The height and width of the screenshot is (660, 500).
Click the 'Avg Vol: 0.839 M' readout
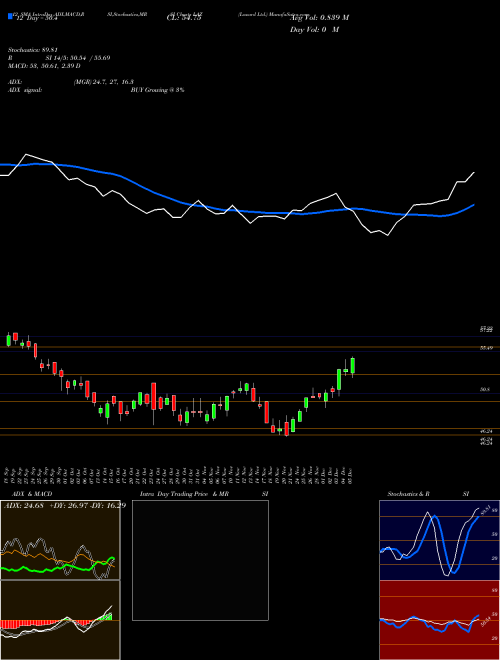[x=319, y=18]
